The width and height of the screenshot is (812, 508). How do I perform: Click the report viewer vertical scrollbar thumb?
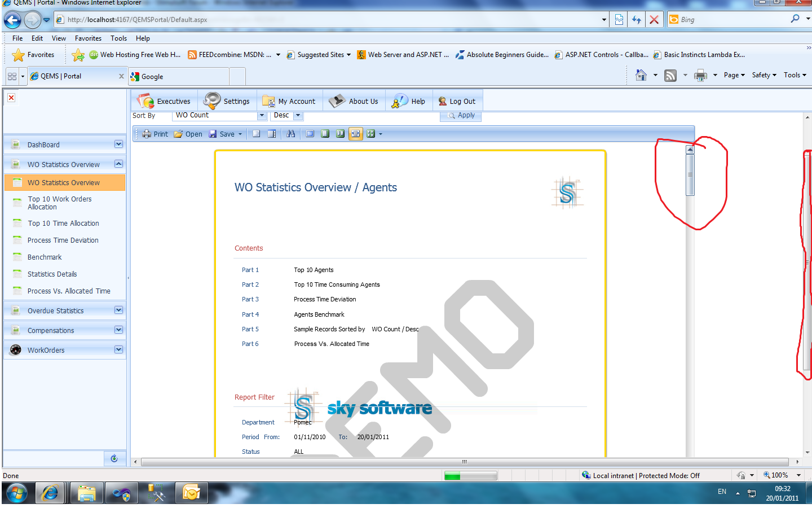click(690, 175)
